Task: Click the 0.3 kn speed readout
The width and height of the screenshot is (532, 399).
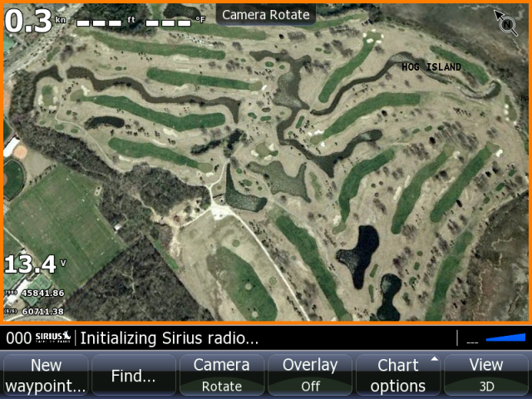Action: [35, 21]
